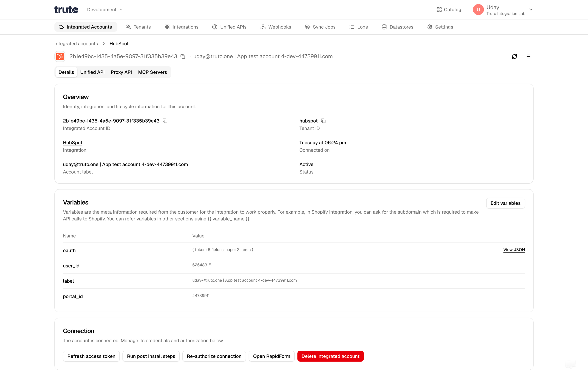Screen dimensions: 588x380
Task: Open the list menu icon in header
Action: [528, 56]
